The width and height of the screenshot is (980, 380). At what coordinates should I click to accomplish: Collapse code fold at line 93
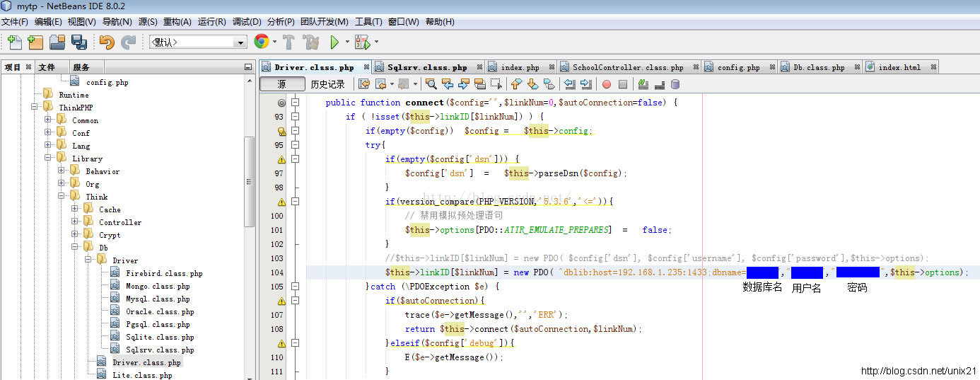point(295,117)
